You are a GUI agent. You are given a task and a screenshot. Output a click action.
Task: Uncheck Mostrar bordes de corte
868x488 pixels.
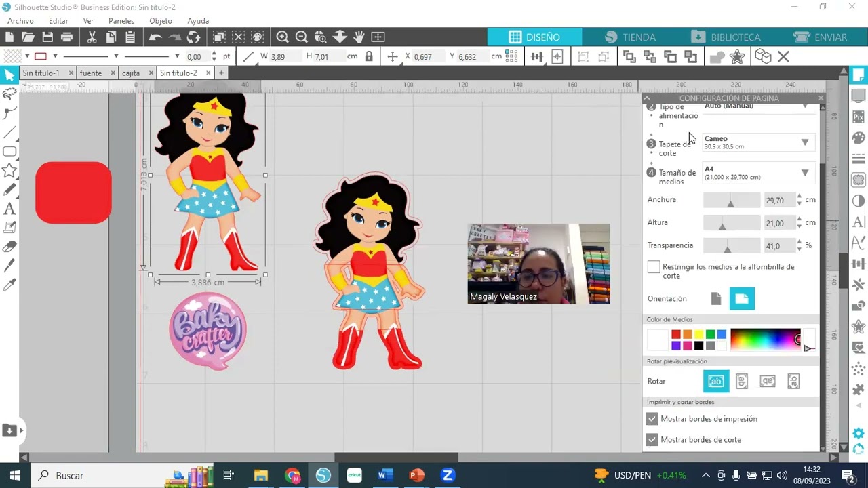pos(652,440)
